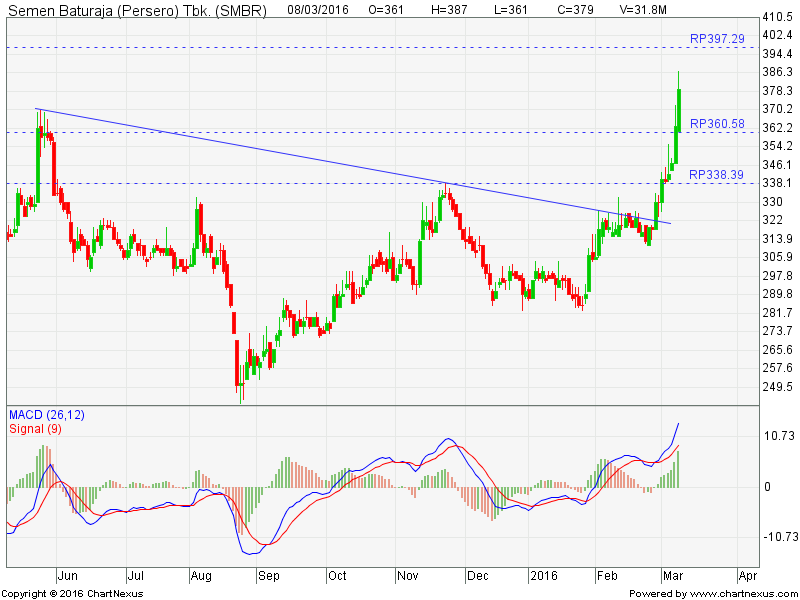Select the RP360.58 level label
Image resolution: width=800 pixels, height=600 pixels.
tap(717, 124)
